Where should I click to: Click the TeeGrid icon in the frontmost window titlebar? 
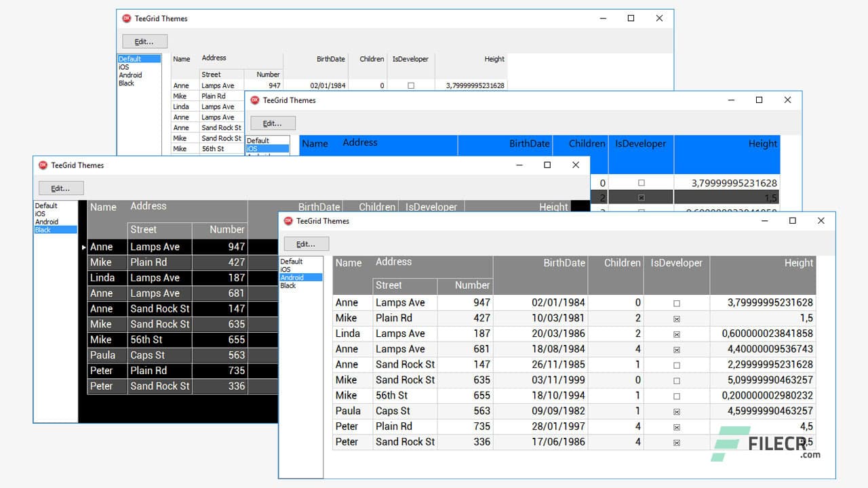[x=288, y=221]
